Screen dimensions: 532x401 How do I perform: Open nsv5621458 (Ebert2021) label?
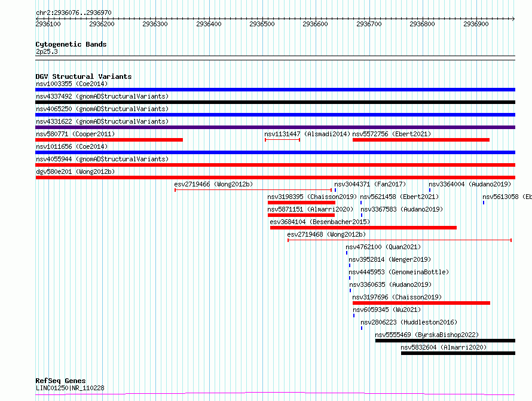[x=399, y=197]
